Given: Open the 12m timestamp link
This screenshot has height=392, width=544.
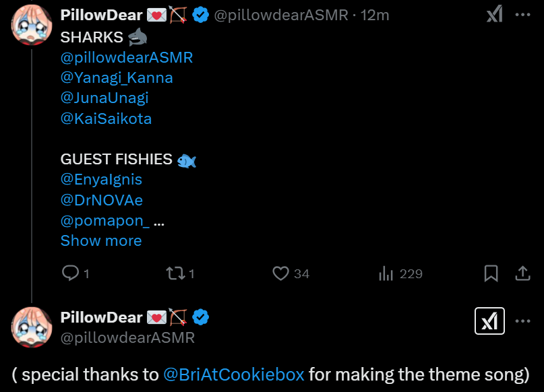Looking at the screenshot, I should [375, 15].
